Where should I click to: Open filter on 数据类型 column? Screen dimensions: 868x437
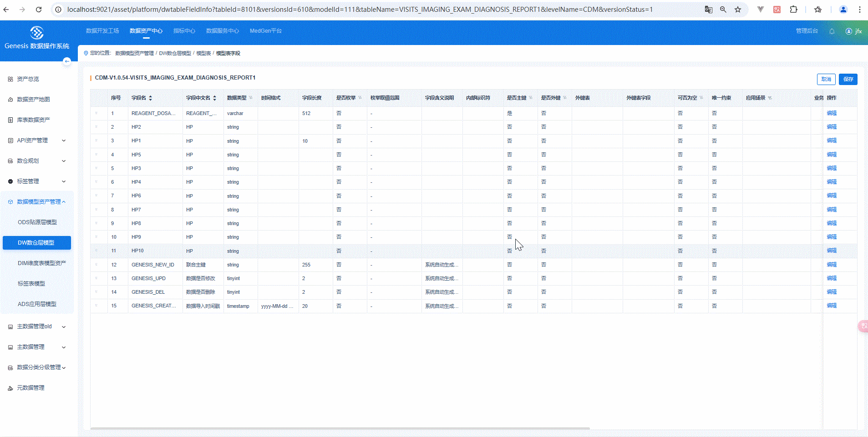(x=250, y=98)
